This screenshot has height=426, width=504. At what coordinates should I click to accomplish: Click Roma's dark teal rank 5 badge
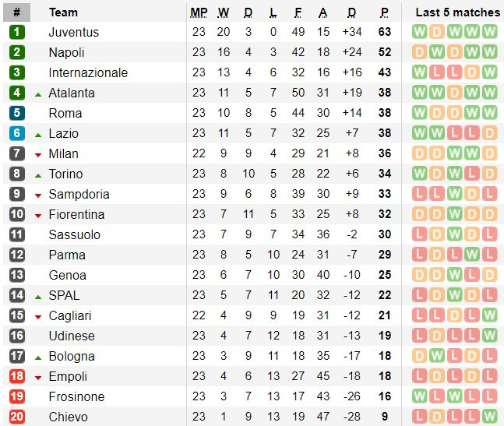coord(17,113)
